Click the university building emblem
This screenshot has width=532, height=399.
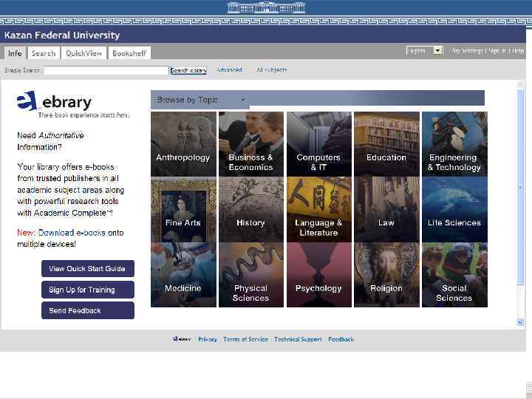tap(266, 7)
